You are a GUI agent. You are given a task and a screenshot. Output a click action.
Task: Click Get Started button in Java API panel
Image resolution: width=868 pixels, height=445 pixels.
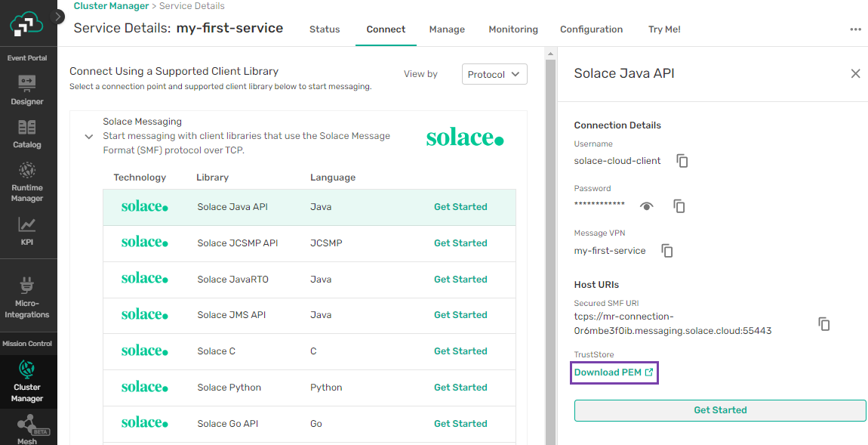(x=720, y=410)
